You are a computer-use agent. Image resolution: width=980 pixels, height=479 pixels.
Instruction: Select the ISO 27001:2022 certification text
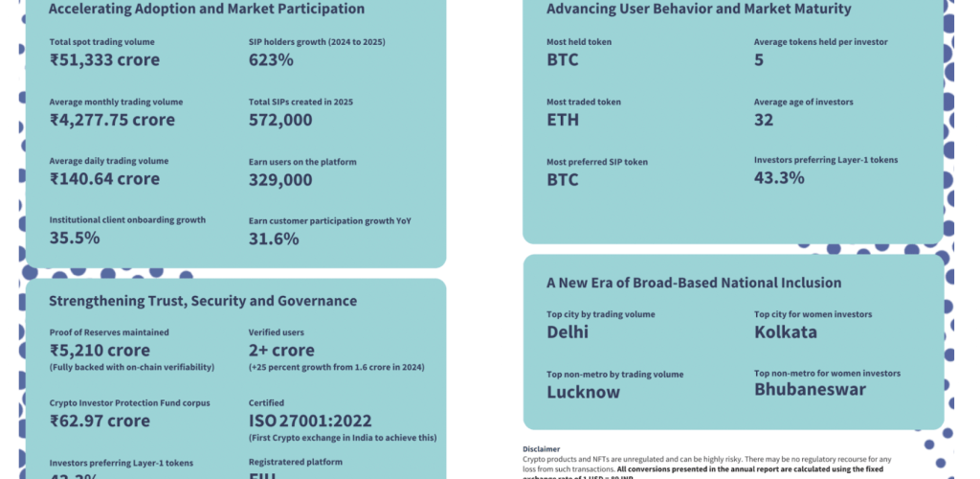[x=309, y=421]
